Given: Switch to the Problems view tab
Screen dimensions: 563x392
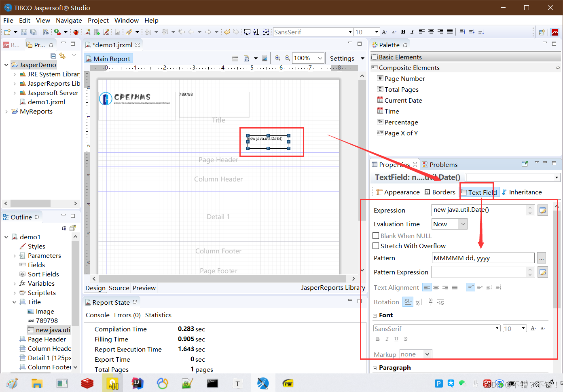Looking at the screenshot, I should pyautogui.click(x=440, y=164).
